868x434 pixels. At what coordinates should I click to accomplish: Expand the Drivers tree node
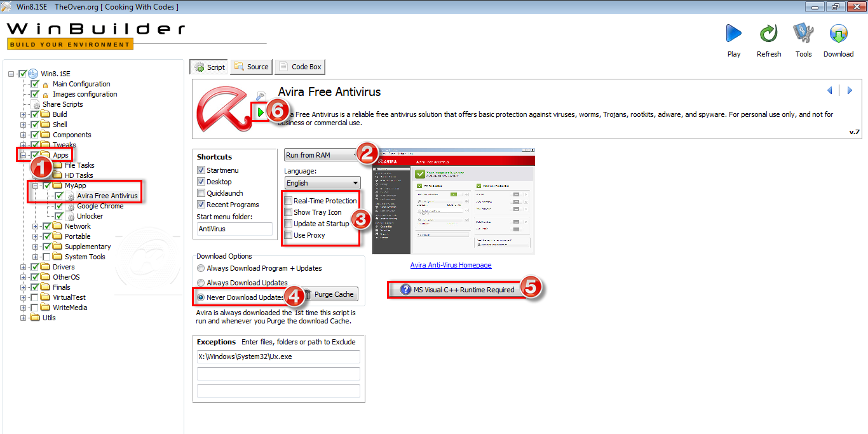(x=24, y=267)
